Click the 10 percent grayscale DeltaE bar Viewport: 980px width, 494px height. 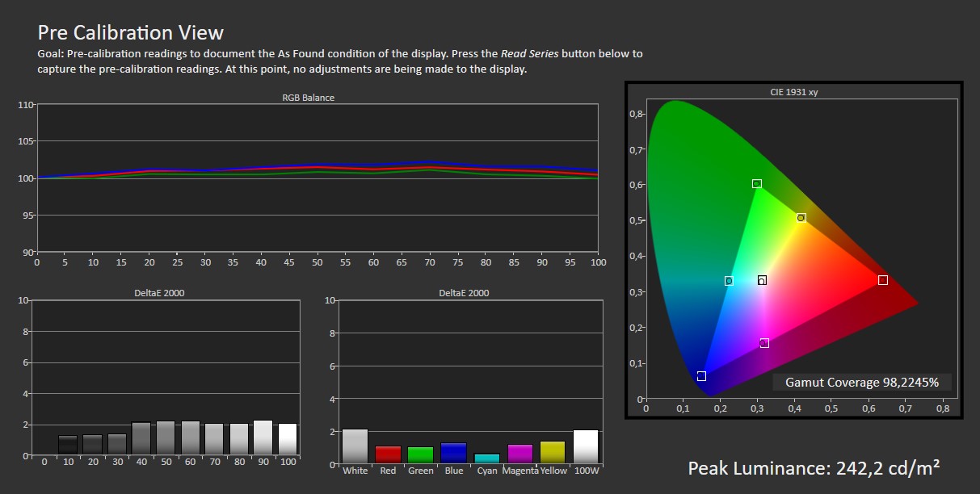coord(68,446)
